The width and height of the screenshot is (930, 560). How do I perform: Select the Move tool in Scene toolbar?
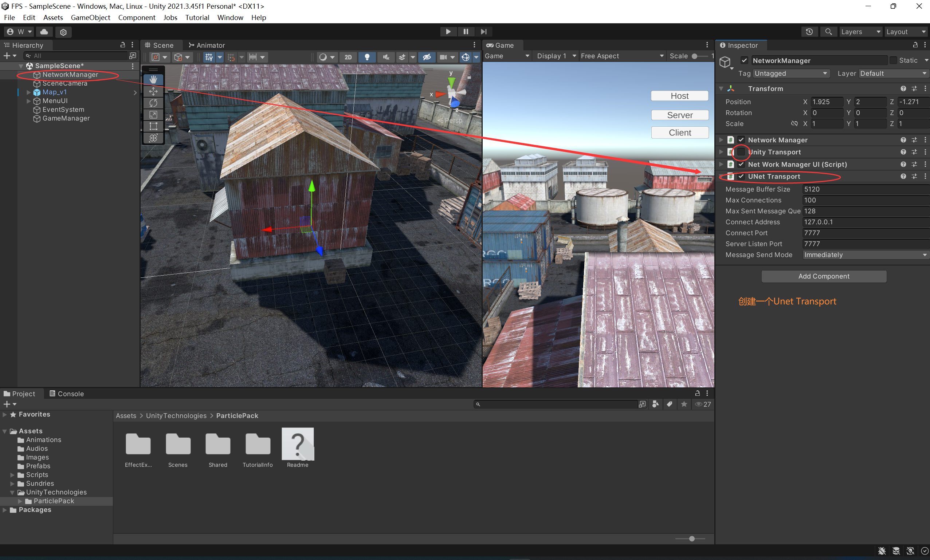pos(153,91)
